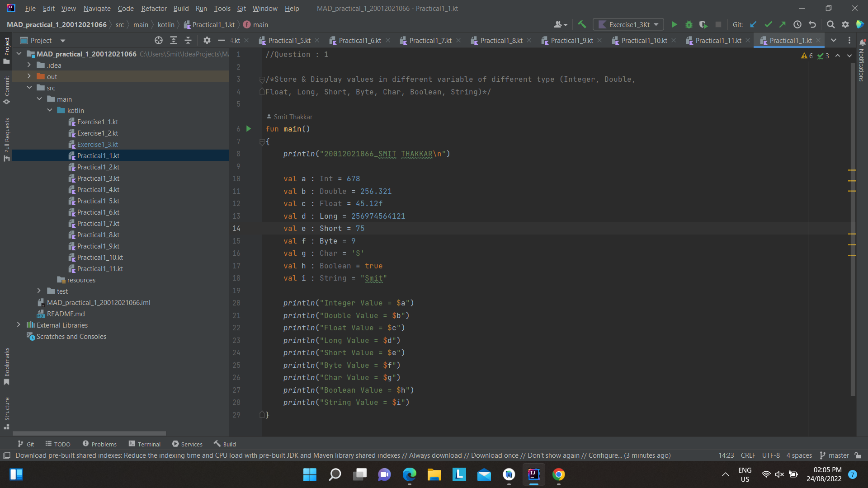Expand External Libraries node
Screen dimensions: 868x488
click(19, 325)
